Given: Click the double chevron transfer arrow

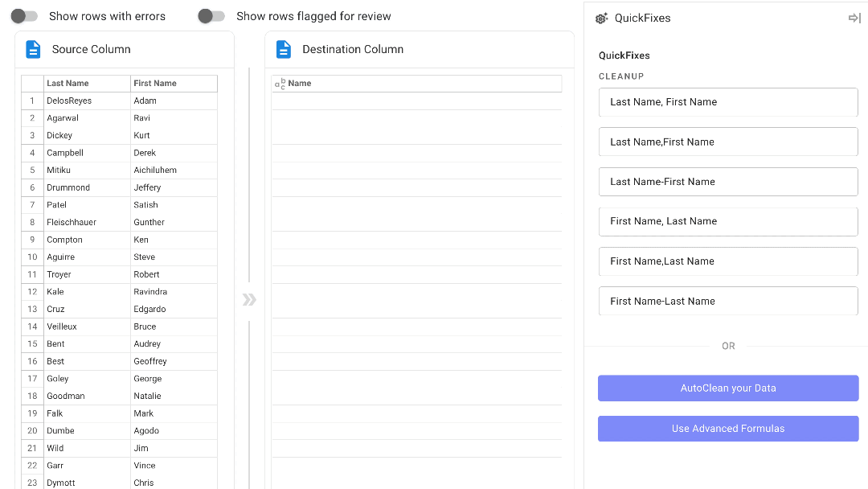Looking at the screenshot, I should (x=249, y=300).
